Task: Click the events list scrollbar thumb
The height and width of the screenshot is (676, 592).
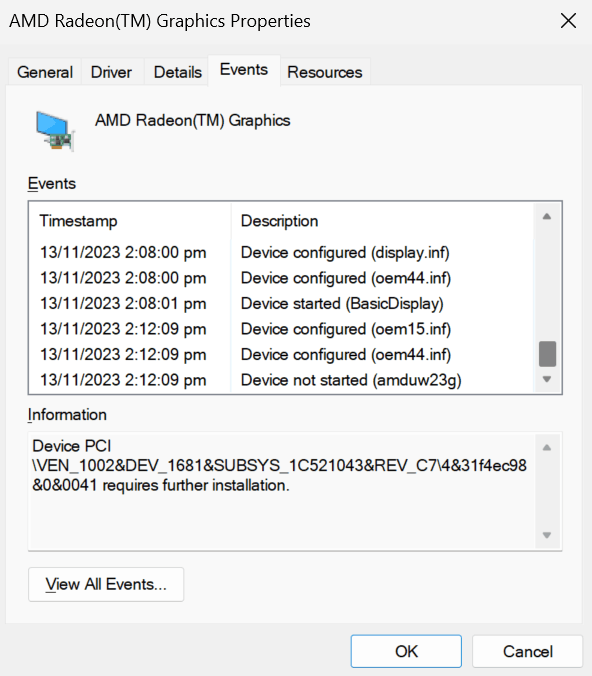Action: (547, 354)
